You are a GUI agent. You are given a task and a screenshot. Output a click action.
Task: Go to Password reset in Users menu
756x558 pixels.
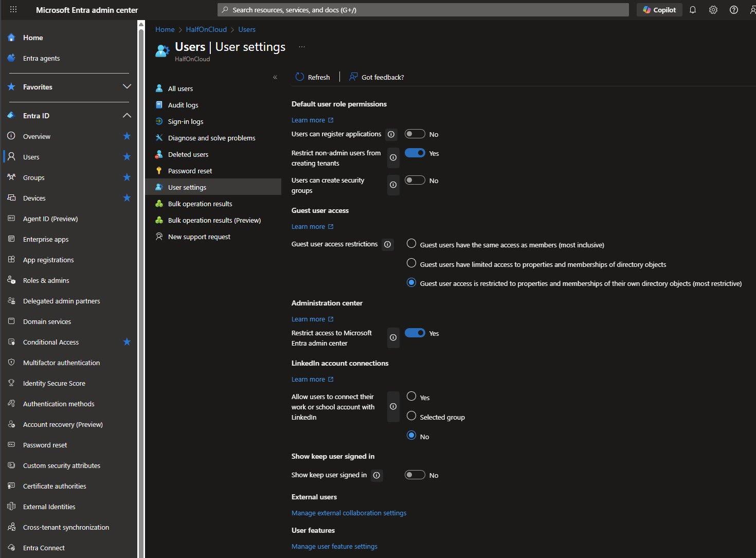point(190,171)
